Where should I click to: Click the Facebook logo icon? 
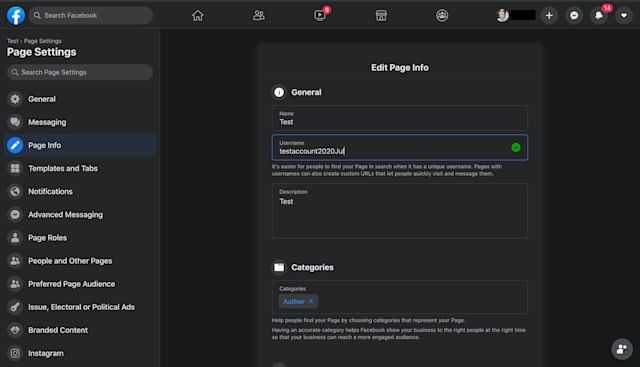click(x=16, y=16)
